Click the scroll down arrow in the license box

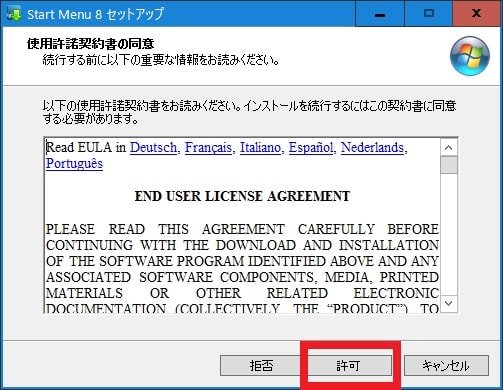449,303
